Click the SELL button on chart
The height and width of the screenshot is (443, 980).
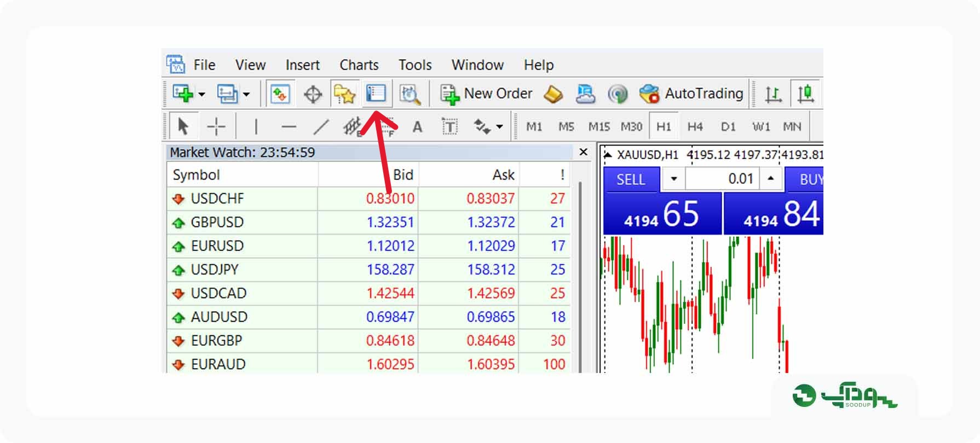click(631, 179)
